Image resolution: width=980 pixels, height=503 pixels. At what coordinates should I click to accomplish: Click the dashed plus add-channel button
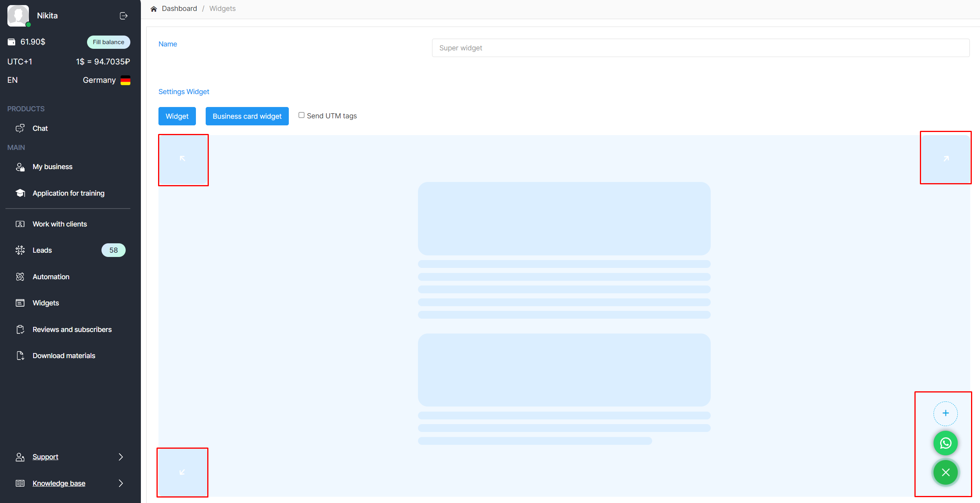coord(945,413)
